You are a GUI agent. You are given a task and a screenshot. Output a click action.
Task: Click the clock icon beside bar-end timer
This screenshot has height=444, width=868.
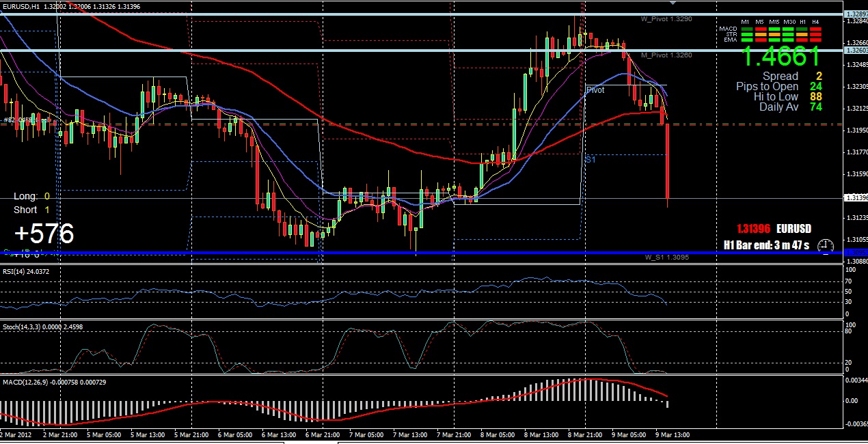[826, 246]
